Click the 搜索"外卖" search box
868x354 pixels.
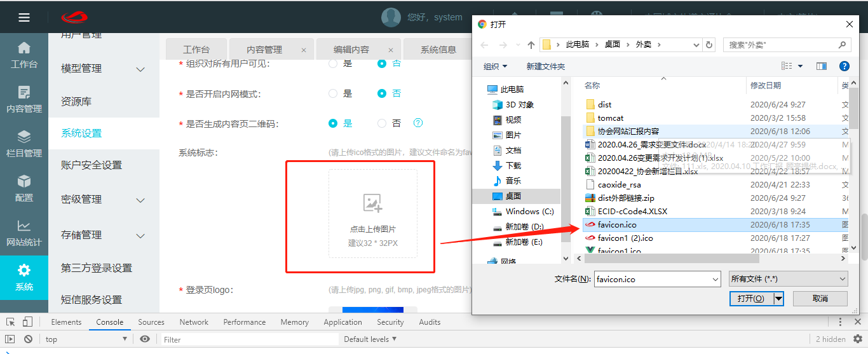[x=787, y=44]
